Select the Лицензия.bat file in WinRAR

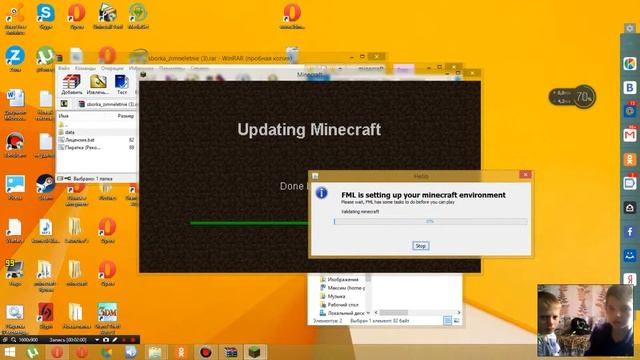(97, 140)
